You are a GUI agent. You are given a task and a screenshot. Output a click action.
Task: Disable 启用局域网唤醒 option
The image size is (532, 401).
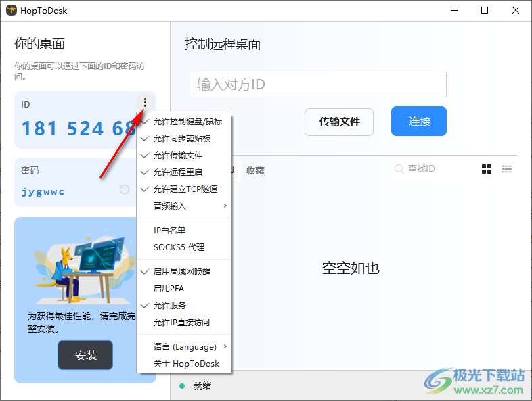[184, 272]
